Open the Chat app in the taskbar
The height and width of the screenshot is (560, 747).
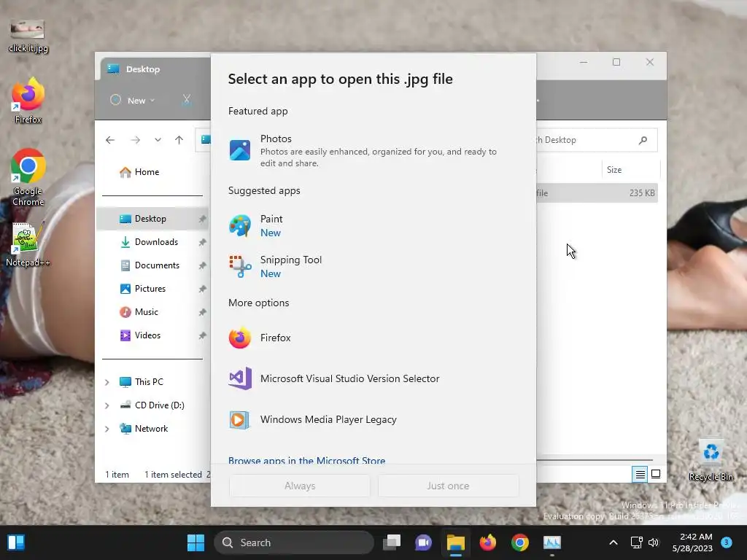click(423, 542)
